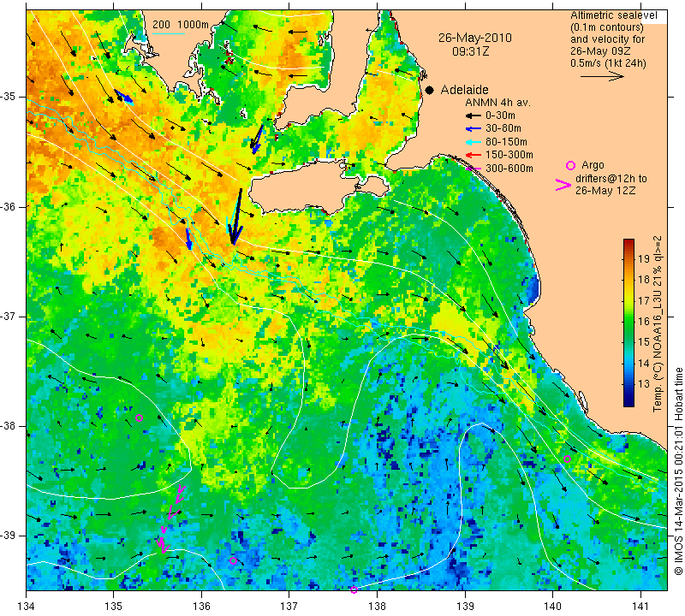Click the Altimetric sealevel title text

click(x=613, y=15)
